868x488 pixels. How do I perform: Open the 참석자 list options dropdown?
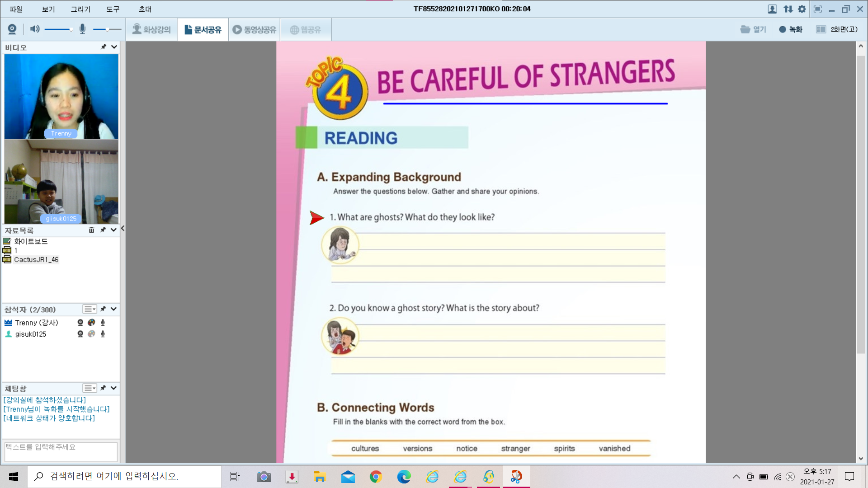90,309
